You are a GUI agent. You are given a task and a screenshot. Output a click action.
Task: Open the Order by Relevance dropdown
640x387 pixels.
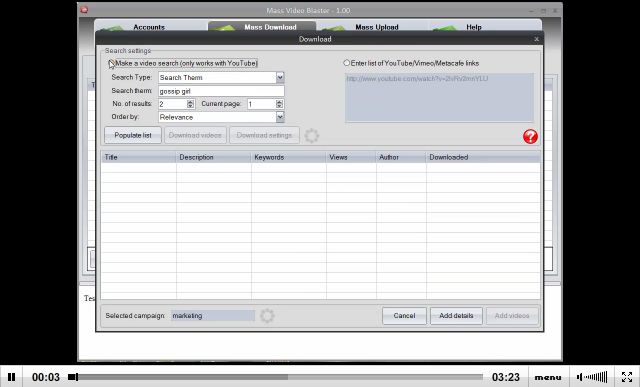click(280, 117)
